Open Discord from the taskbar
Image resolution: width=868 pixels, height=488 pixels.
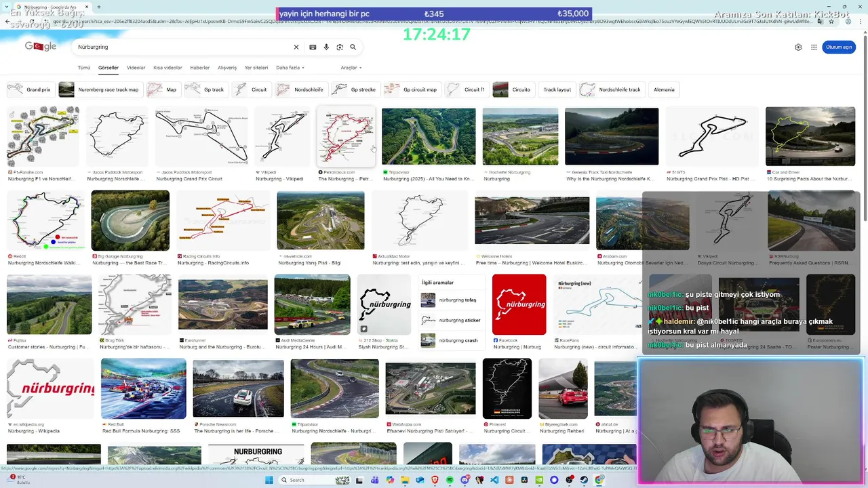tap(465, 480)
